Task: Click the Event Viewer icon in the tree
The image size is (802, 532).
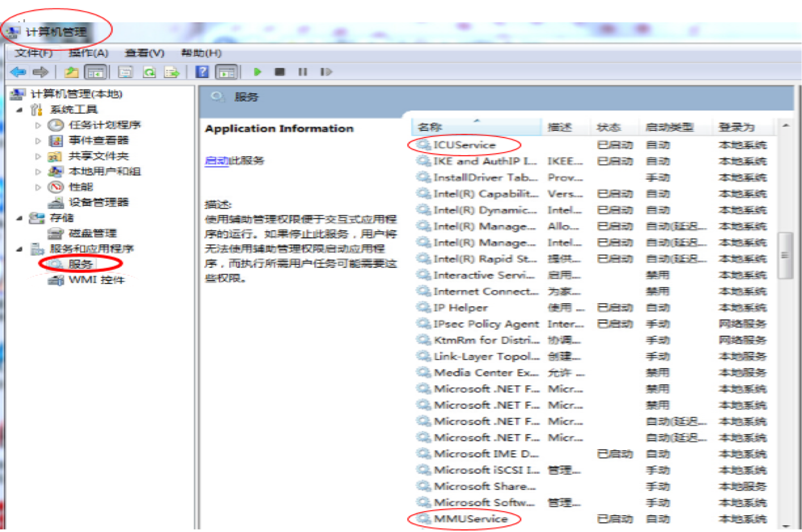Action: pos(56,140)
